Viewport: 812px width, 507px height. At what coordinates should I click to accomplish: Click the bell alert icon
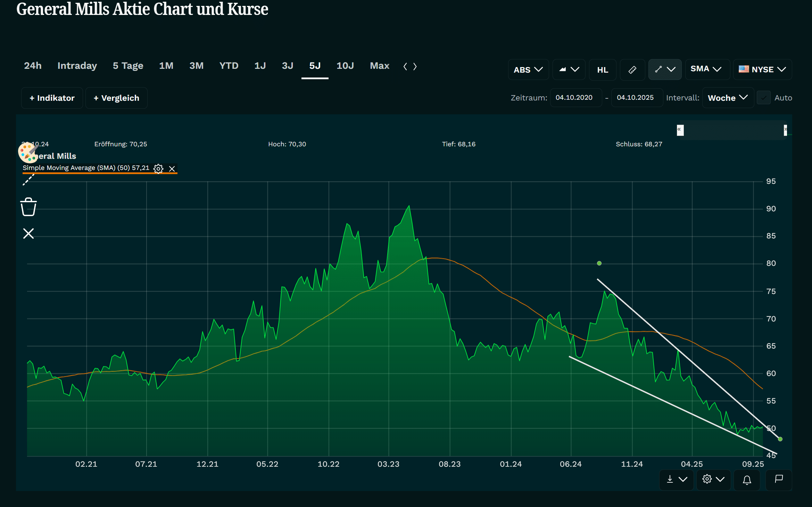(747, 480)
